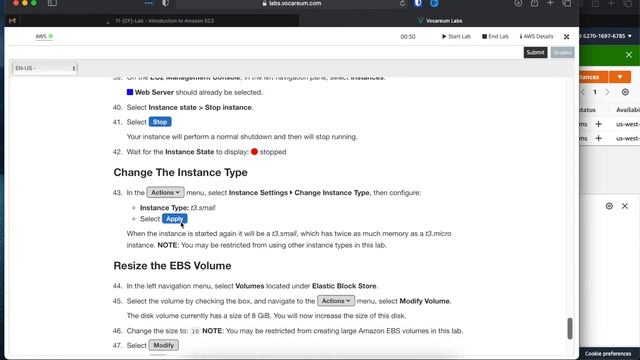
Task: Click the blue square icon beside Web Server
Action: click(130, 92)
